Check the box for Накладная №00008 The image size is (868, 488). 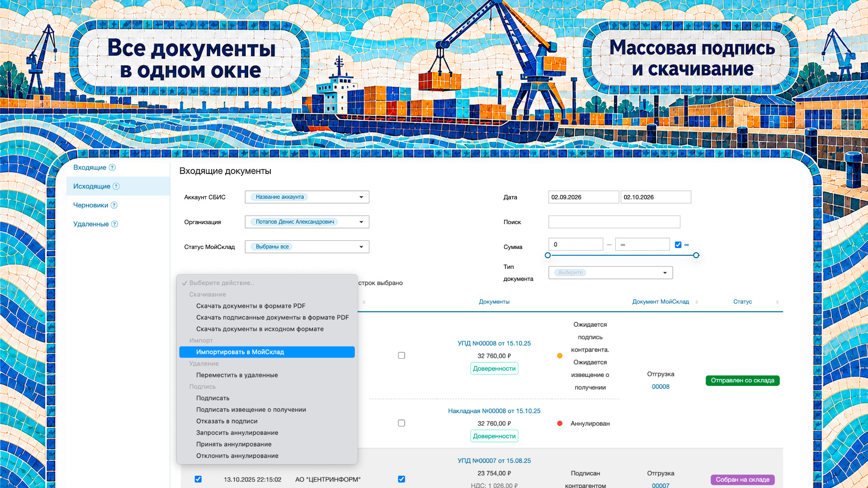(401, 423)
